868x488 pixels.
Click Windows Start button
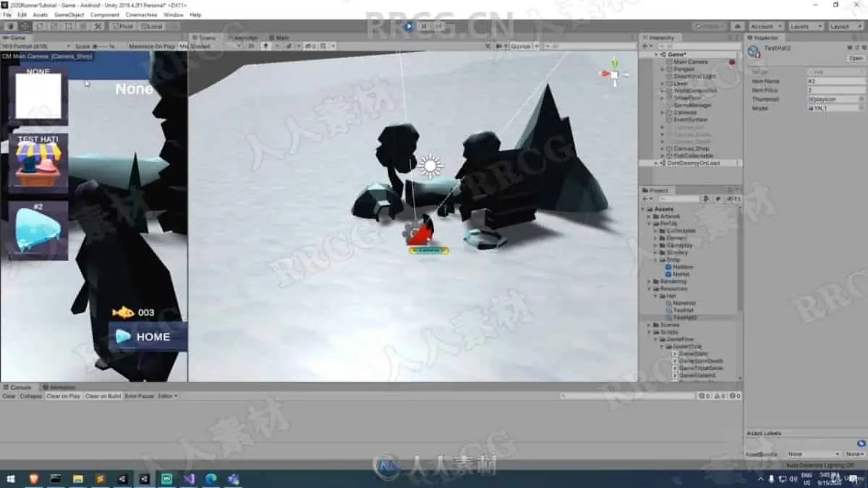click(12, 479)
